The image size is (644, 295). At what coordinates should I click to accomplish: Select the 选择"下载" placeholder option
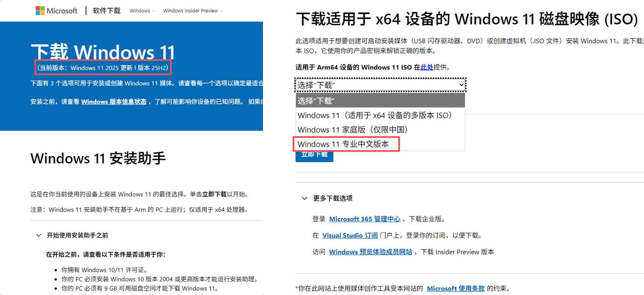380,101
